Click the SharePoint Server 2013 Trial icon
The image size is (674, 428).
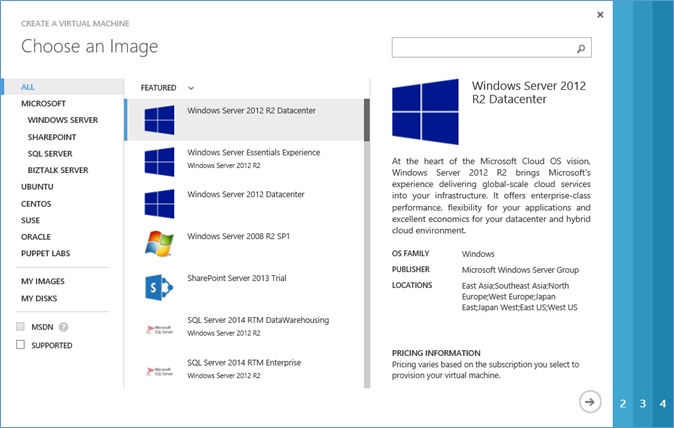click(x=159, y=287)
